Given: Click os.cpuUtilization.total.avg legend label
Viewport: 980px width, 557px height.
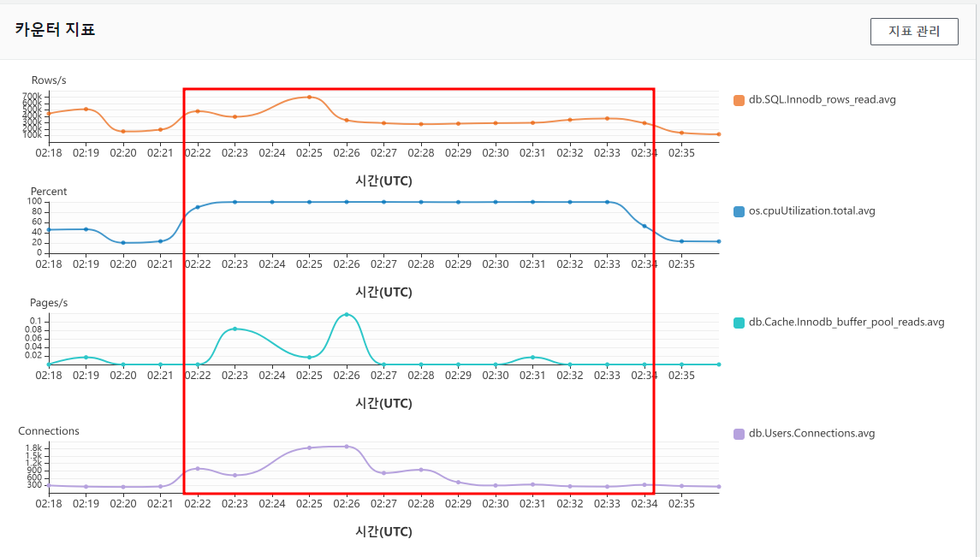Looking at the screenshot, I should tap(812, 210).
